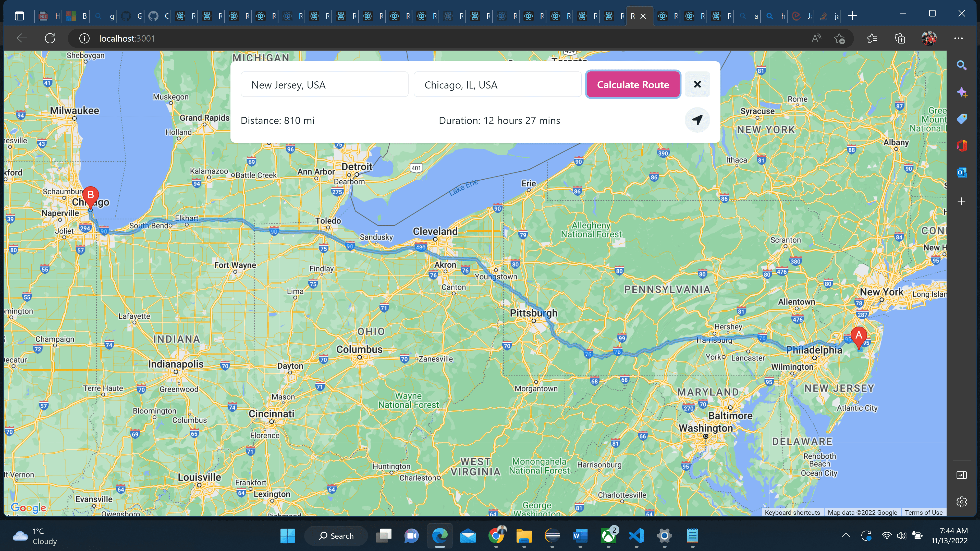This screenshot has width=980, height=551.
Task: Refresh the localhost page
Action: point(50,39)
